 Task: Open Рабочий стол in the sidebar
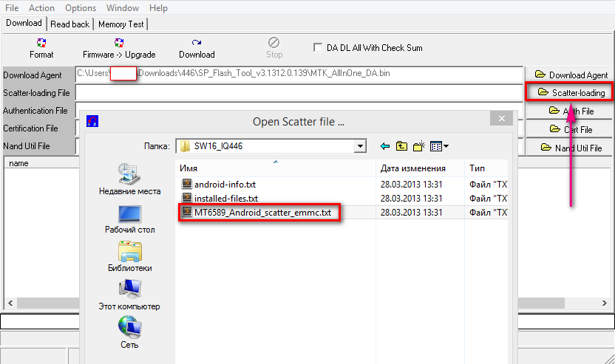click(130, 219)
